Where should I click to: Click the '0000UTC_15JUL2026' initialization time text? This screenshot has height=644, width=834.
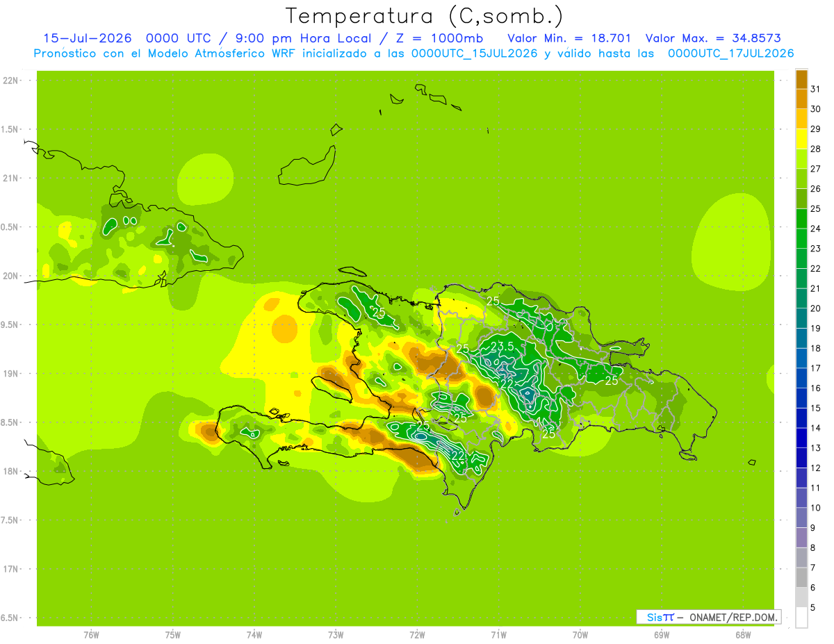click(x=475, y=53)
